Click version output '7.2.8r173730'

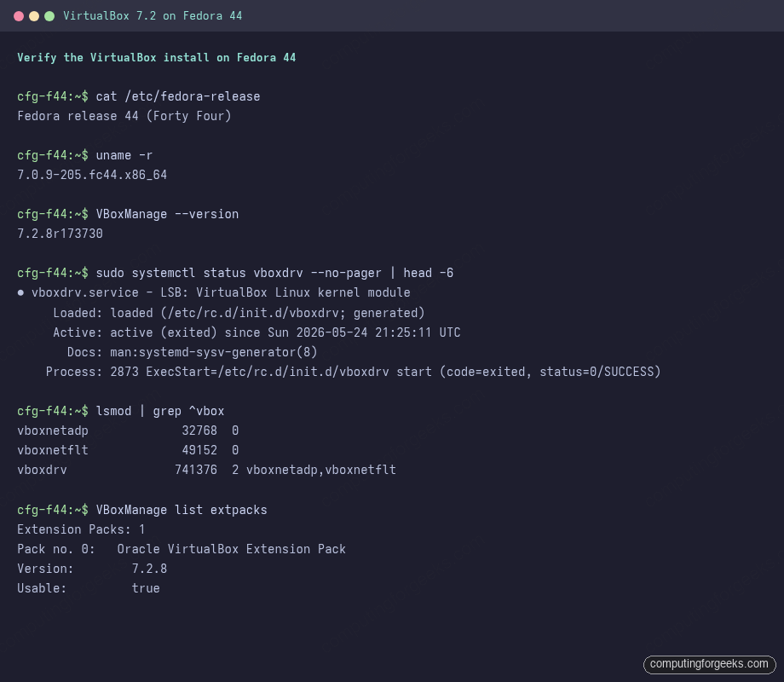[60, 234]
